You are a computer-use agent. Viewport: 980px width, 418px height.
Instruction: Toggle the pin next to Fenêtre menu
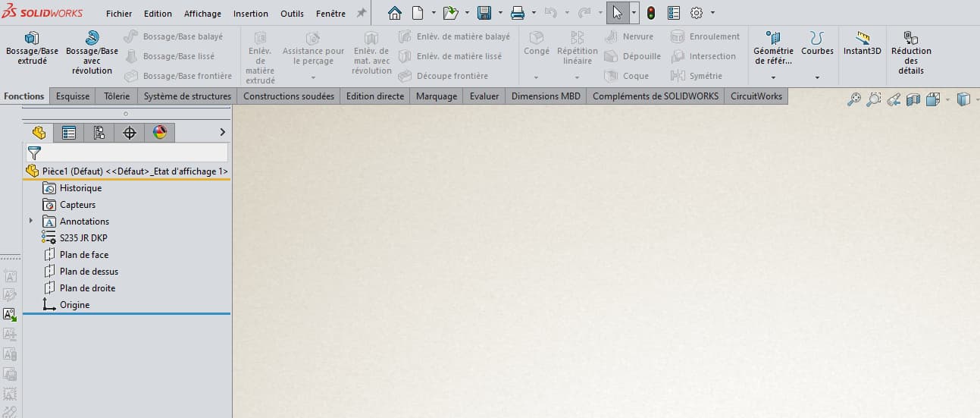pyautogui.click(x=362, y=13)
